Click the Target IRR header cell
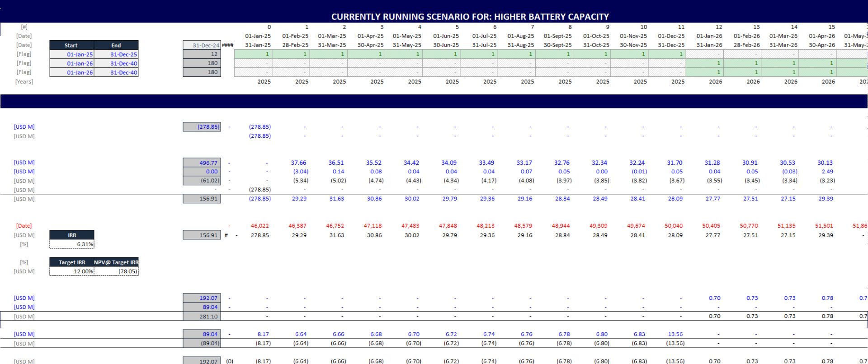This screenshot has height=364, width=868. 72,262
